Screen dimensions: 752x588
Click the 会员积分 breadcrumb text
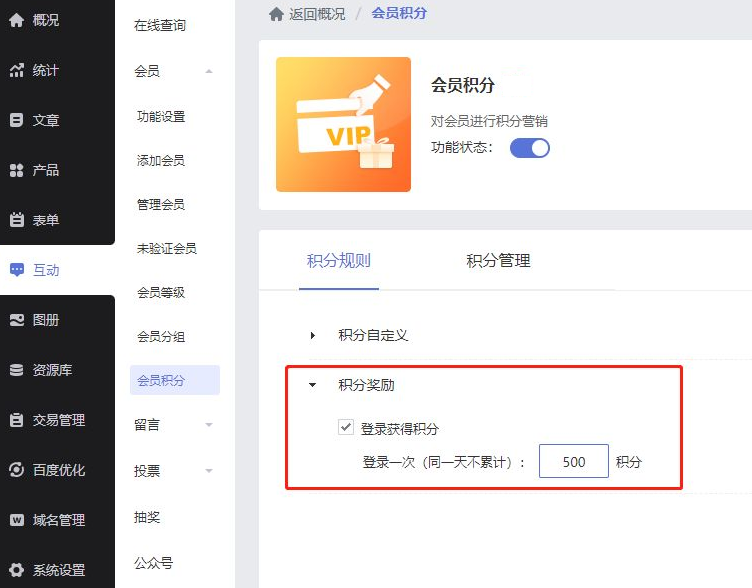pos(399,13)
